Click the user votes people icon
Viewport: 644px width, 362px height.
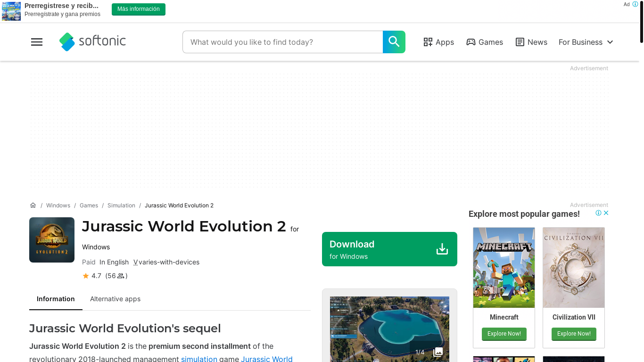(x=121, y=276)
